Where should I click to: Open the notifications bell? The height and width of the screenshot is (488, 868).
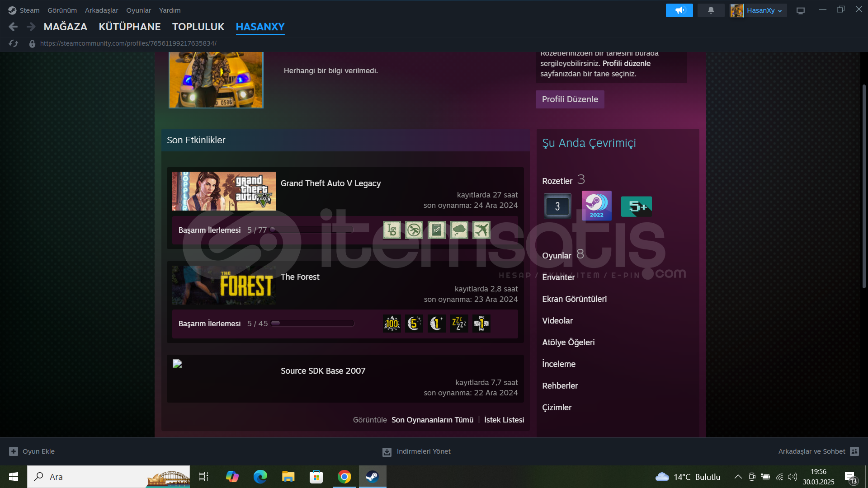711,10
